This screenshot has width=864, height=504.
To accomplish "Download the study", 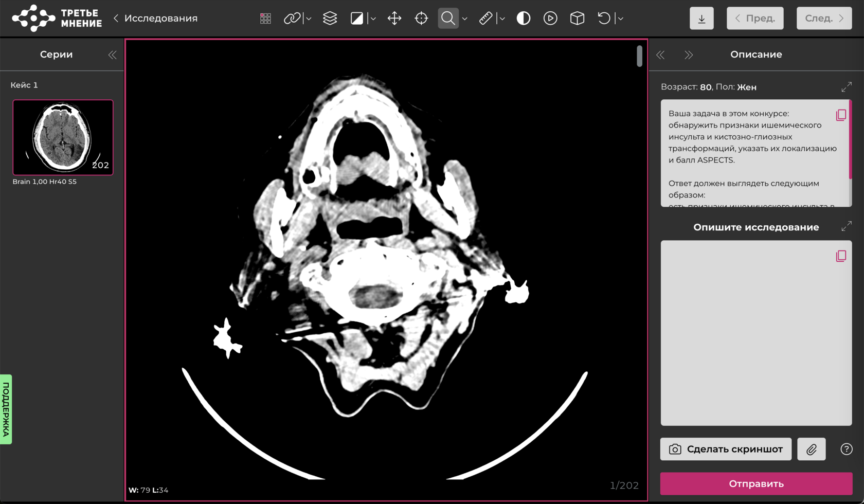I will pyautogui.click(x=701, y=19).
